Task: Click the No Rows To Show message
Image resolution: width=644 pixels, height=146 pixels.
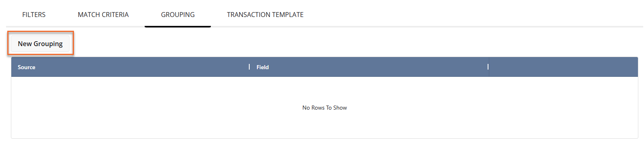Action: (324, 108)
